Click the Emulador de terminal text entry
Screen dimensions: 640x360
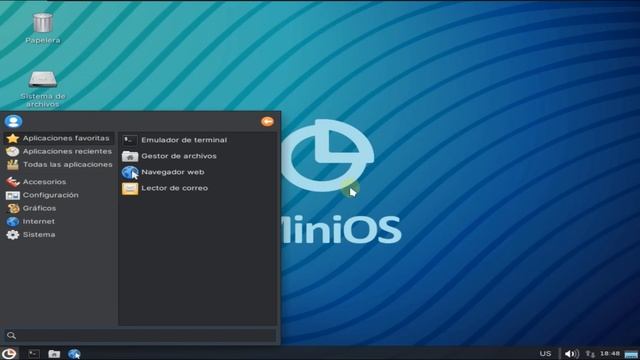pos(184,140)
